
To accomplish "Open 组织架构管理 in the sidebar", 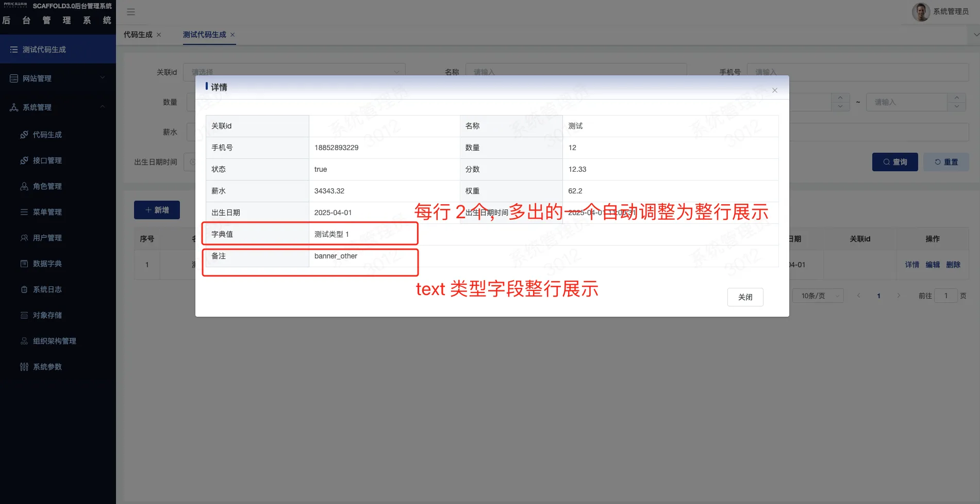I will [58, 341].
